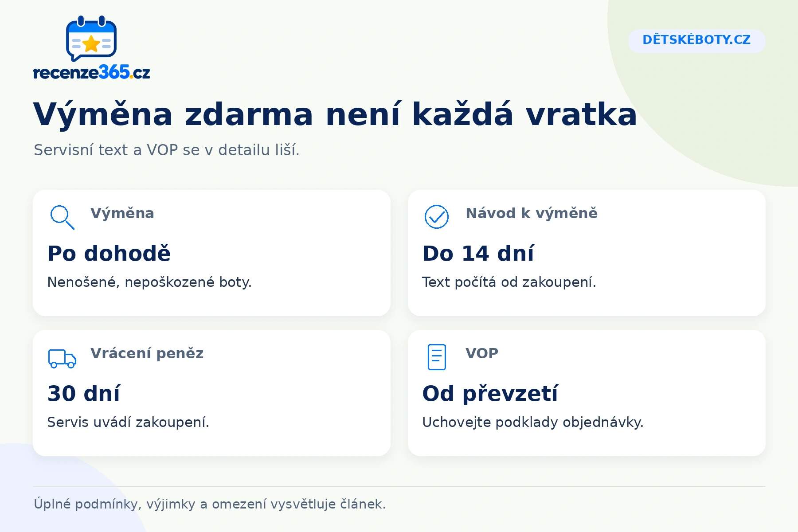
Task: Click text Nenošené, nepoškozené boty.
Action: click(149, 282)
